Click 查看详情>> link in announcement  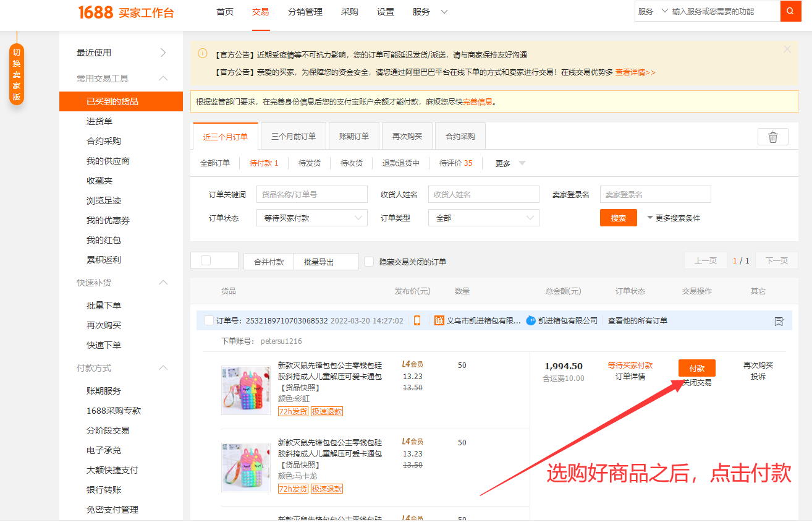[635, 72]
